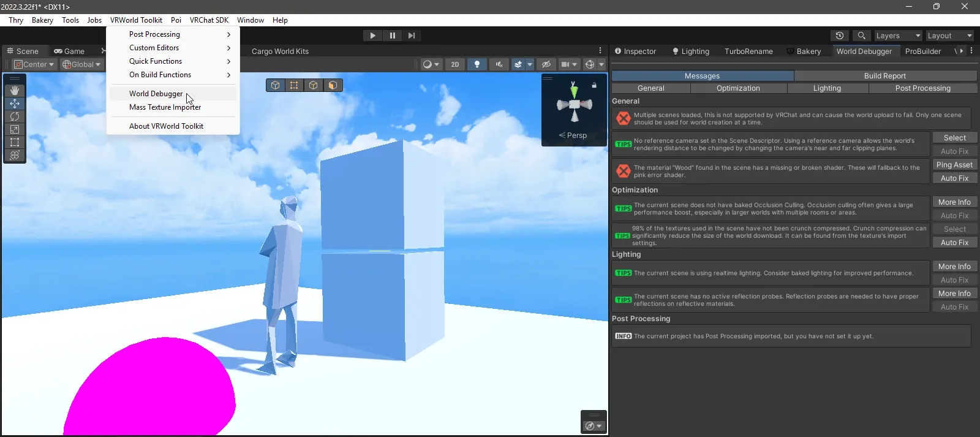Select the Move tool in scene toolbar
This screenshot has height=437, width=980.
(x=15, y=104)
